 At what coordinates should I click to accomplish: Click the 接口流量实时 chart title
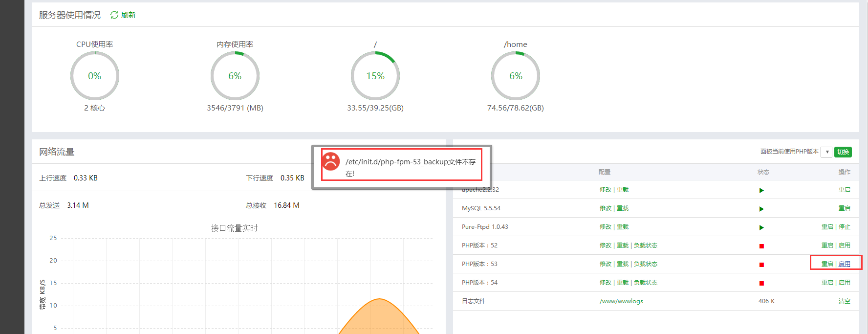(234, 228)
